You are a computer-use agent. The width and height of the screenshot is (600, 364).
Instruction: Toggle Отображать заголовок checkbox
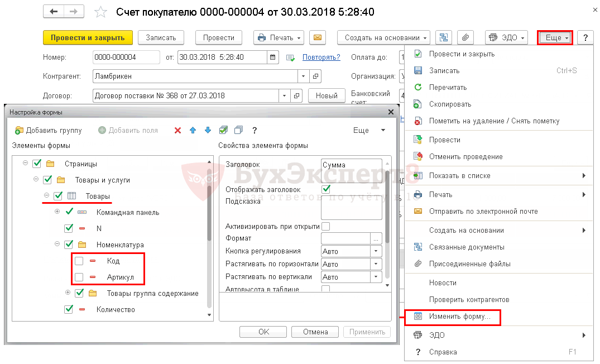click(326, 189)
